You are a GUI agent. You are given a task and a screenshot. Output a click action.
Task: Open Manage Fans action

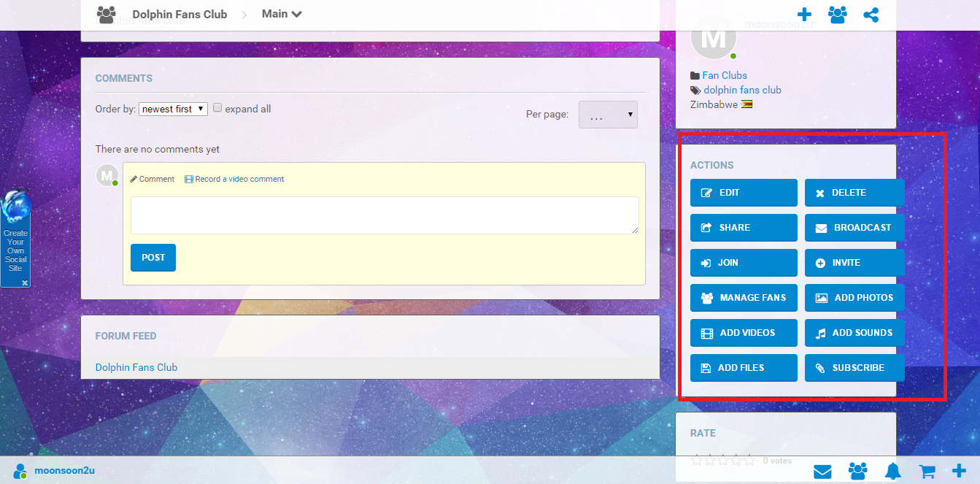(x=744, y=298)
